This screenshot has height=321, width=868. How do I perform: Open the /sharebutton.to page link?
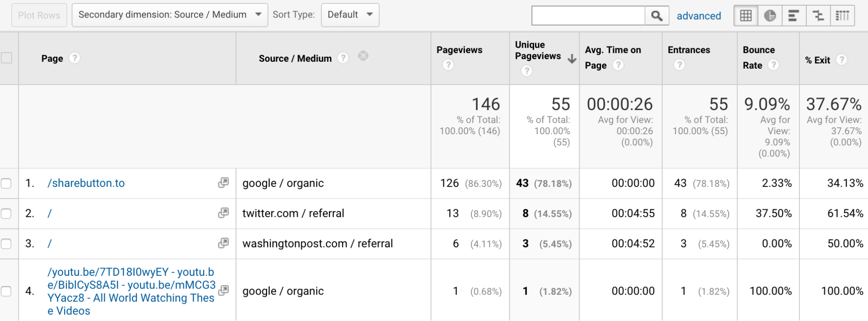click(86, 183)
